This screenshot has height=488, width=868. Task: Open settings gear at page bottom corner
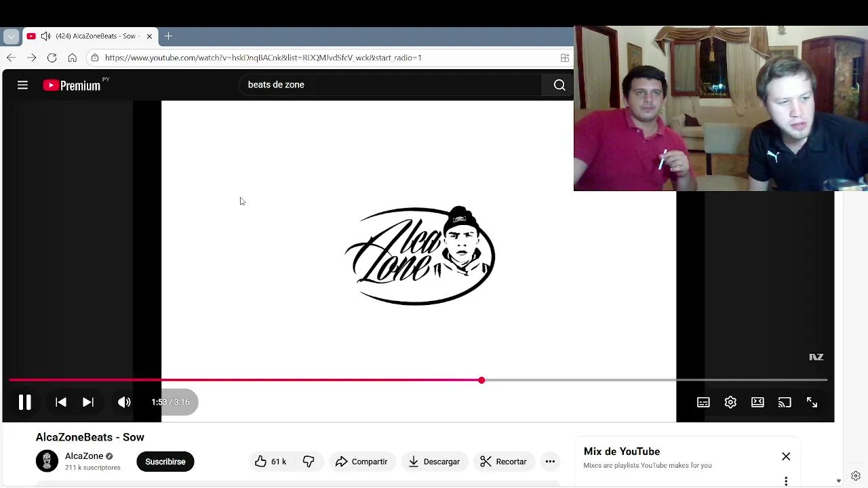[856, 476]
